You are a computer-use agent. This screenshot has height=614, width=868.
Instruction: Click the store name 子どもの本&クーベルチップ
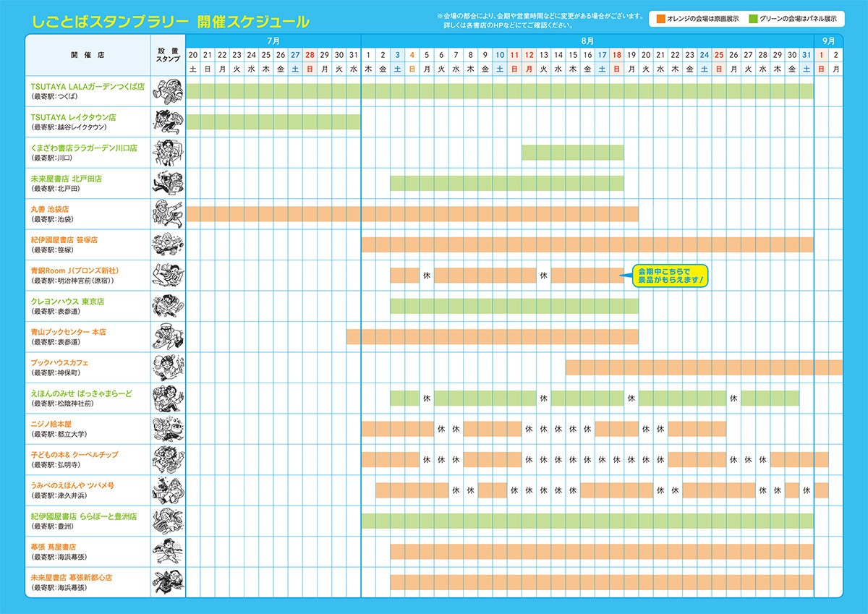pos(74,454)
